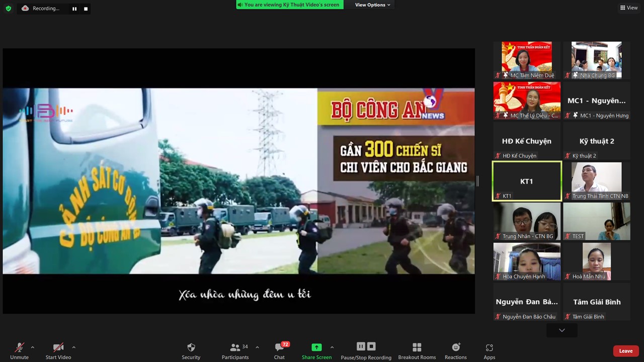
Task: Select Hòa Chuyên Hạnh's video thumbnail
Action: click(527, 261)
